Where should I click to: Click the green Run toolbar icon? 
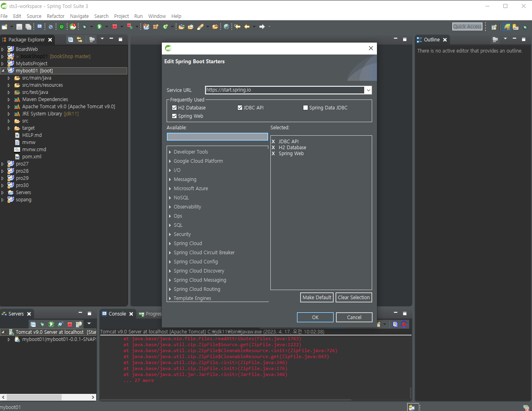99,27
